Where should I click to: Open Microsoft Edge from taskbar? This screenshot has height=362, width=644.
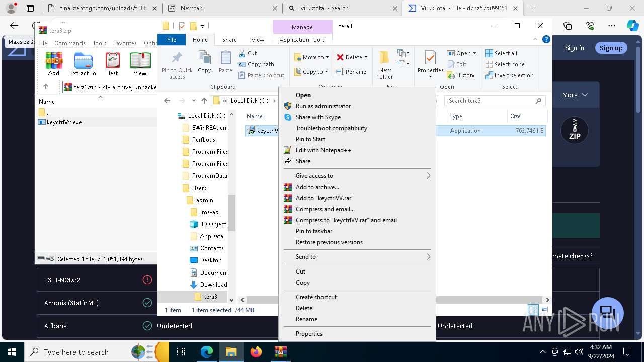207,352
